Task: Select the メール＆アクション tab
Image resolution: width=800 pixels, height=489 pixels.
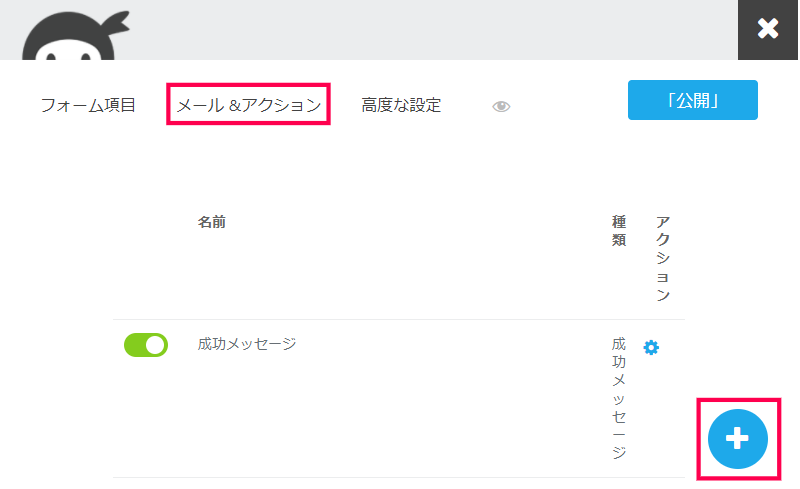Action: pos(248,105)
